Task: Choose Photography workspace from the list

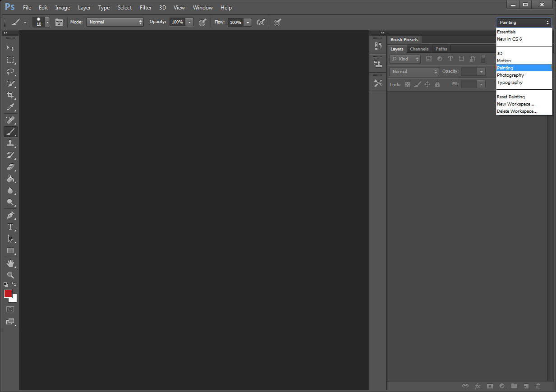Action: (510, 75)
